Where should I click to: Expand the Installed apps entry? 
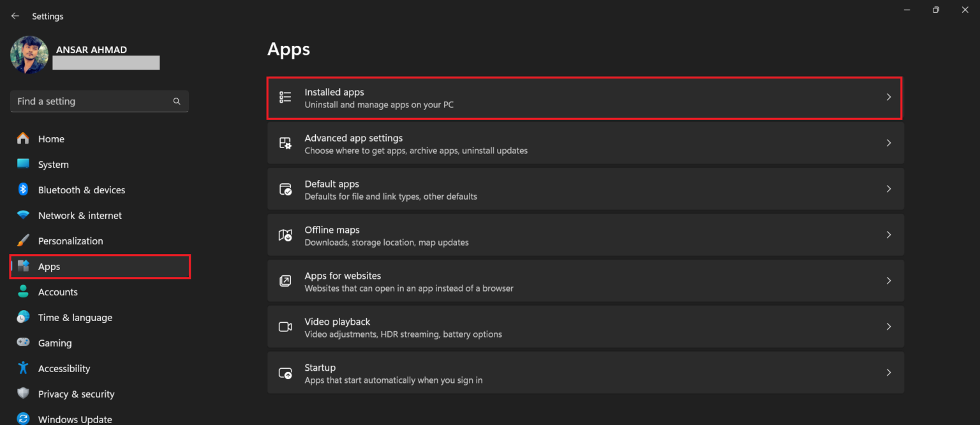coord(888,97)
